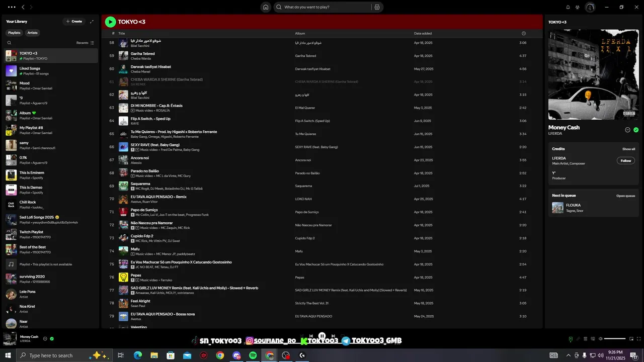The height and width of the screenshot is (362, 644).
Task: Play the TOKYO <3 playlist
Action: [x=110, y=22]
